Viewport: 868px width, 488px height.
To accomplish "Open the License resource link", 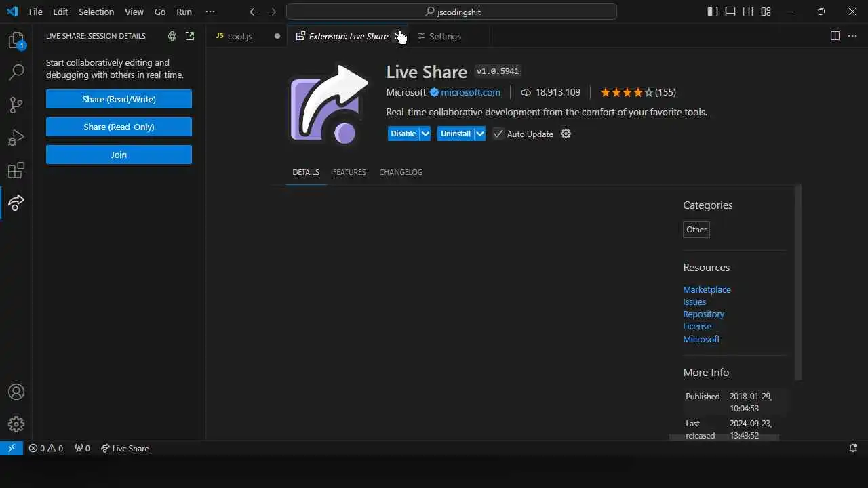I will coord(697,326).
